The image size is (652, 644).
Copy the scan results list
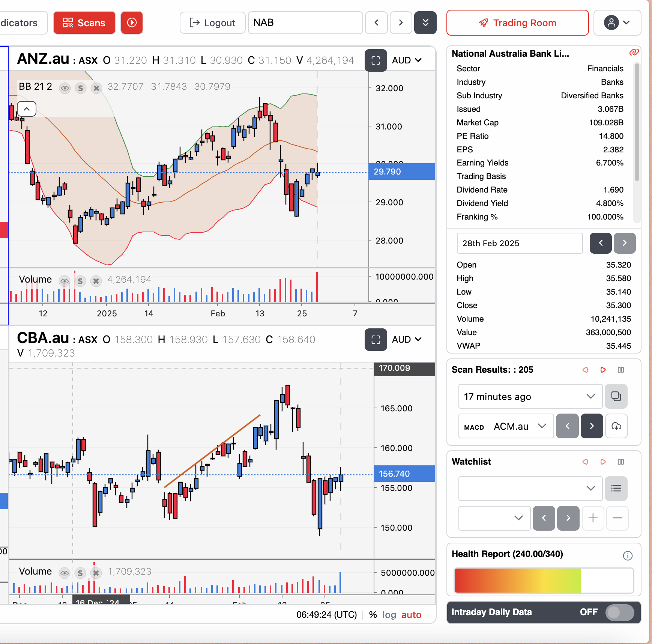point(616,396)
